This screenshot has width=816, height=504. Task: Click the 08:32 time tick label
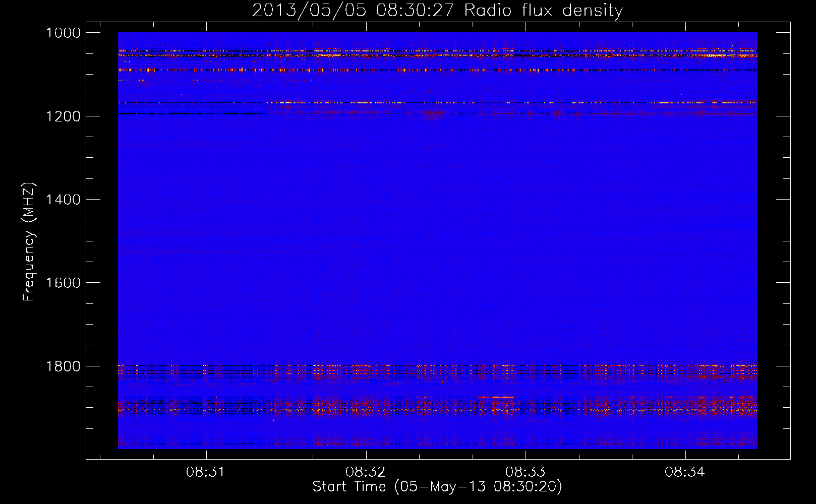click(365, 472)
